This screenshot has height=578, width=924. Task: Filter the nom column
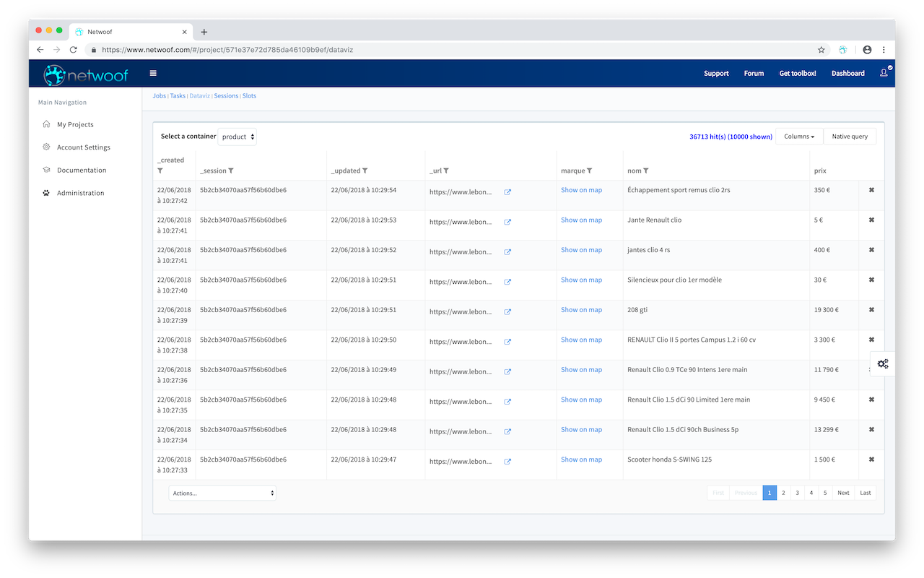646,171
